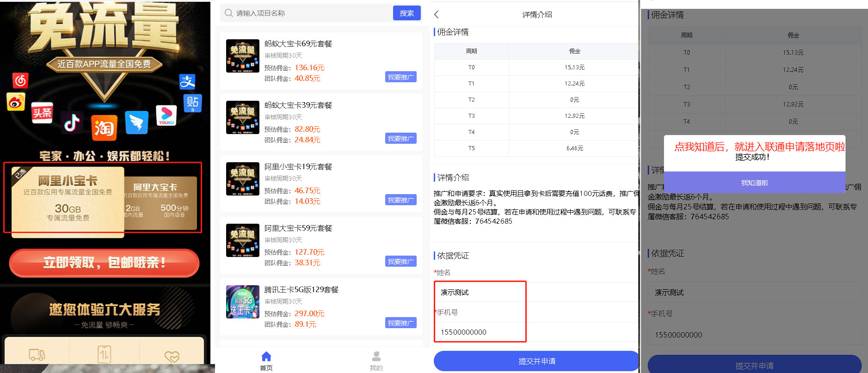Screen dimensions: 868x373
Task: Click the back arrow on details page
Action: [x=436, y=14]
